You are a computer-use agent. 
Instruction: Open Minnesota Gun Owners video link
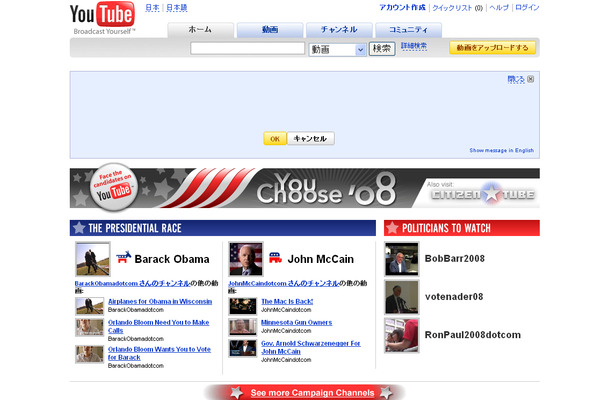click(296, 323)
